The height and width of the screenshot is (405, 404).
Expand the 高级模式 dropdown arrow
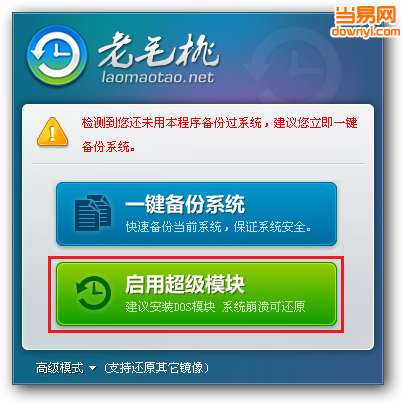click(x=93, y=368)
